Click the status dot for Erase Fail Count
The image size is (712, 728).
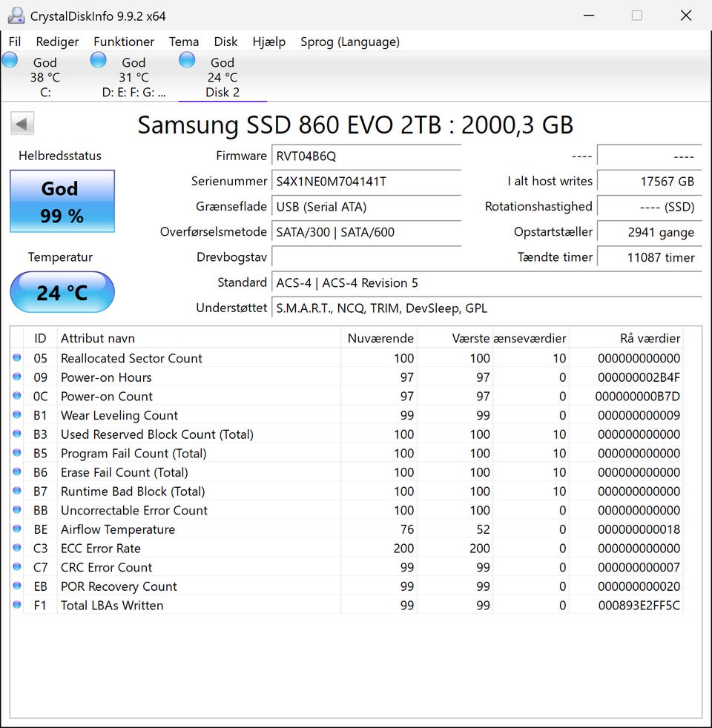click(17, 471)
